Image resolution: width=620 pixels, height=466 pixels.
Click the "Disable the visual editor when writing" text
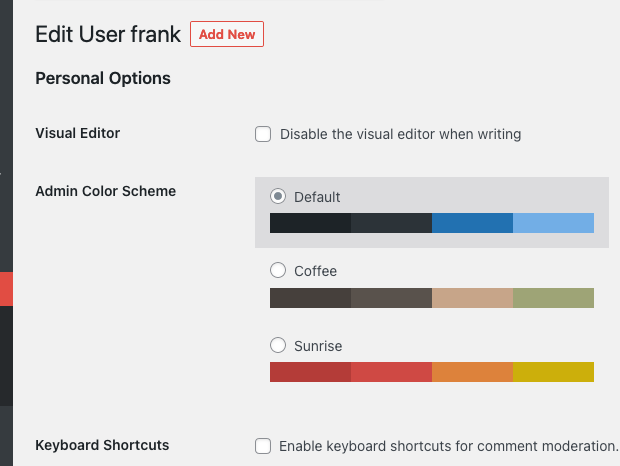(x=400, y=134)
